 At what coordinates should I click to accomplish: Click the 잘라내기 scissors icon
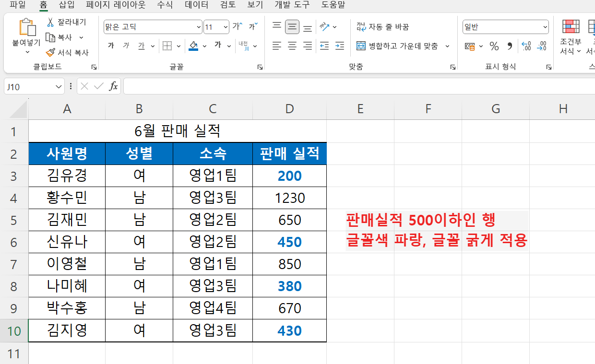coord(49,22)
